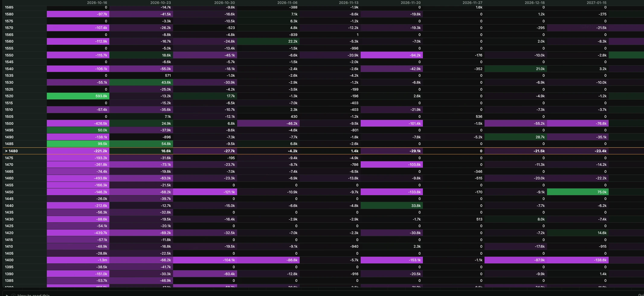
Task: Click the 99.5k cell in row 1485
Action: [78, 144]
